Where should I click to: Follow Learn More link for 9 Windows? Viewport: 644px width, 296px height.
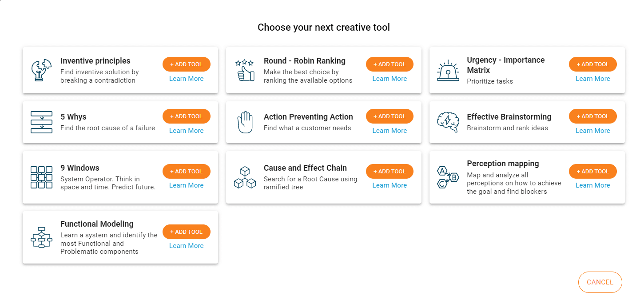point(186,185)
